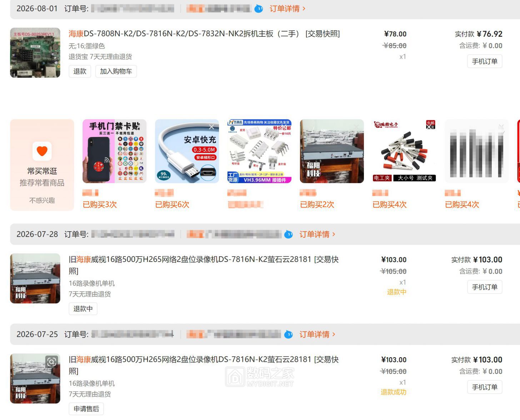The height and width of the screenshot is (420, 520).
Task: Click the 推荐常看商品 subtitle
Action: [x=42, y=183]
